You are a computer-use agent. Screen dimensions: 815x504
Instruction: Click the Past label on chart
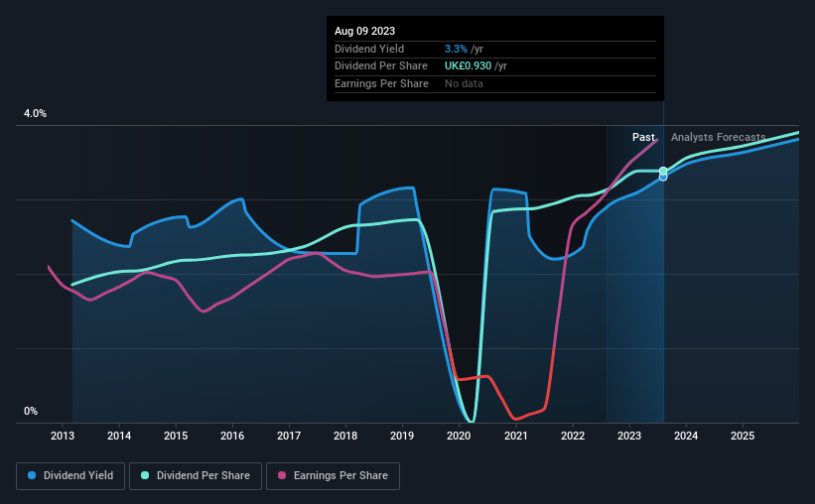pyautogui.click(x=643, y=137)
